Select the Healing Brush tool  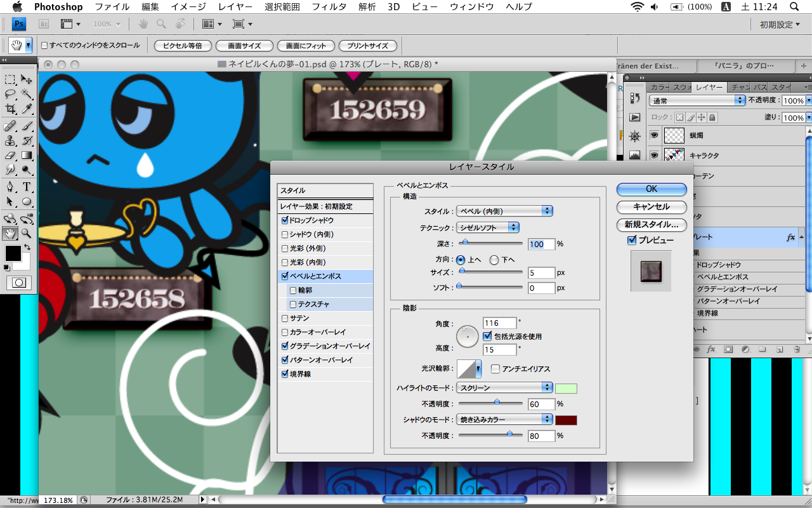[x=10, y=125]
